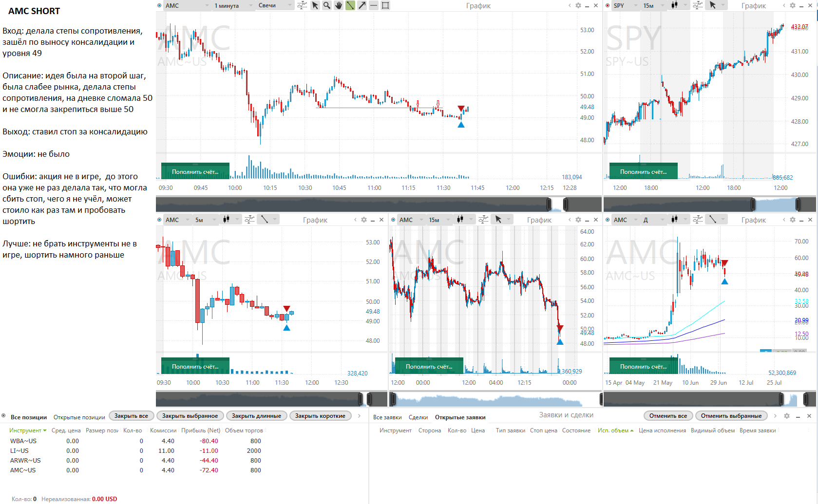Viewport: 818px width, 504px height.
Task: Switch to 'Все позиции' tab
Action: tap(29, 417)
